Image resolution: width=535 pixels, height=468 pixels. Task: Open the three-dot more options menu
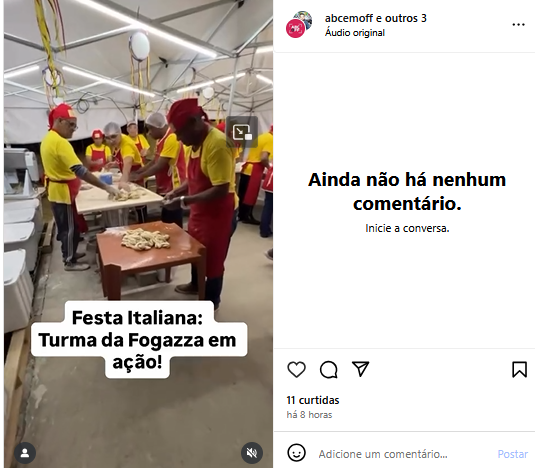tap(518, 25)
